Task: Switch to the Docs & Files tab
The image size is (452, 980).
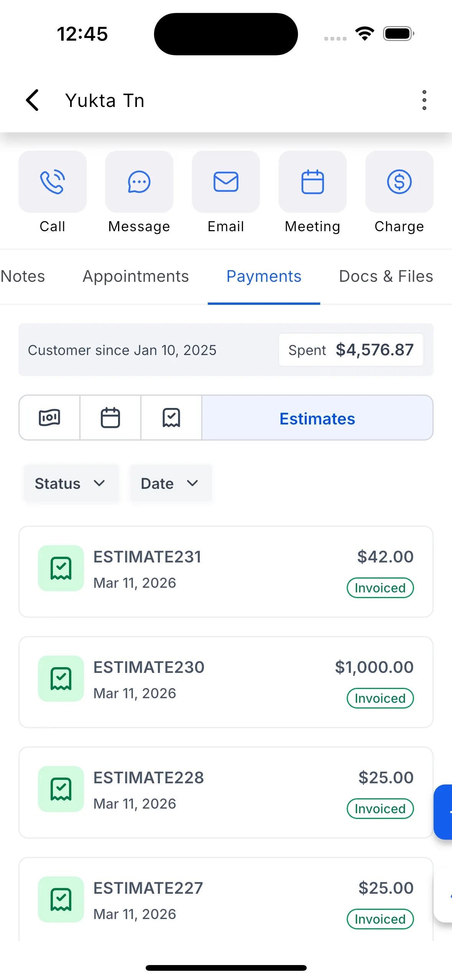Action: click(386, 276)
